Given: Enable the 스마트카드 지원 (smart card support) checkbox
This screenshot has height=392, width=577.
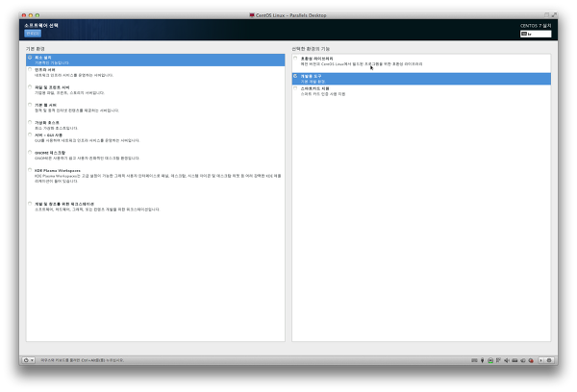Looking at the screenshot, I should click(x=295, y=88).
